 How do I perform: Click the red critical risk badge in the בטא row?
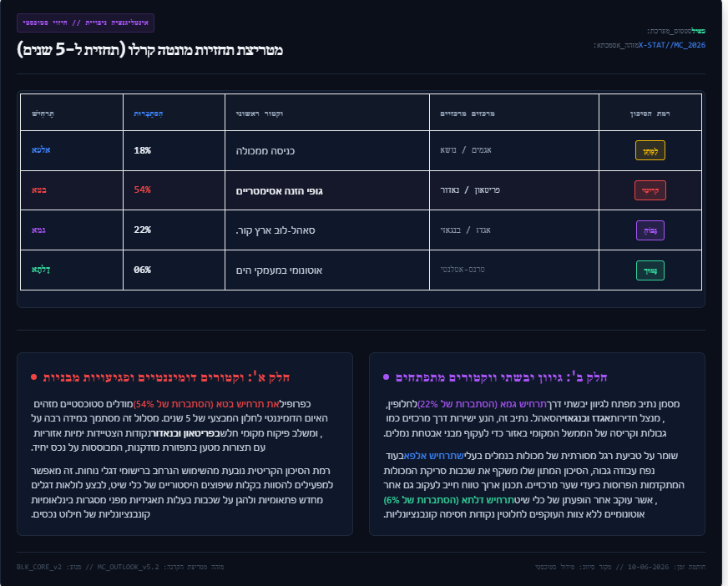(x=650, y=190)
